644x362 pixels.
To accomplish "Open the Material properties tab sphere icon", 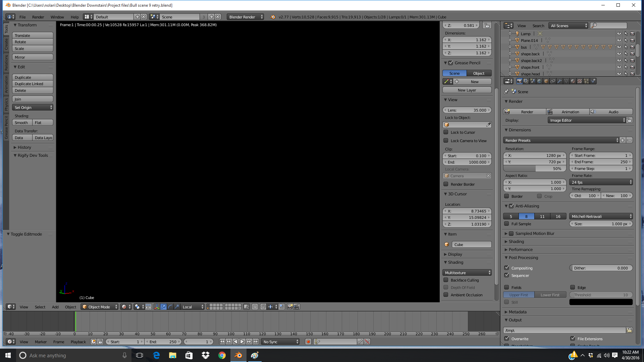I will (573, 81).
